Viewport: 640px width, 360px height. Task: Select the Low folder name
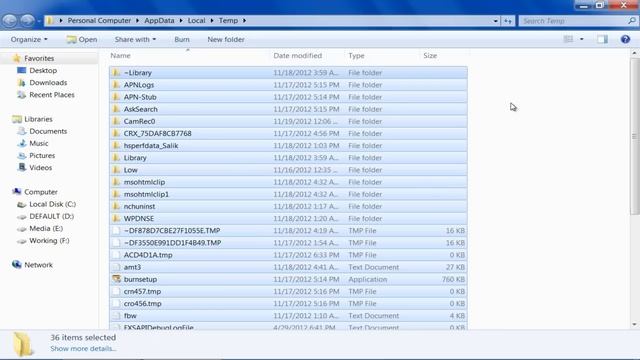click(131, 170)
